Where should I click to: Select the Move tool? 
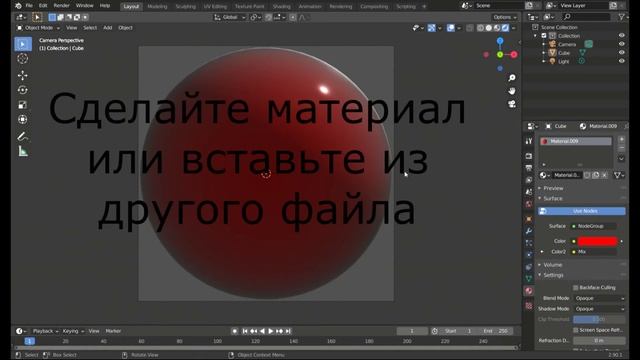23,75
